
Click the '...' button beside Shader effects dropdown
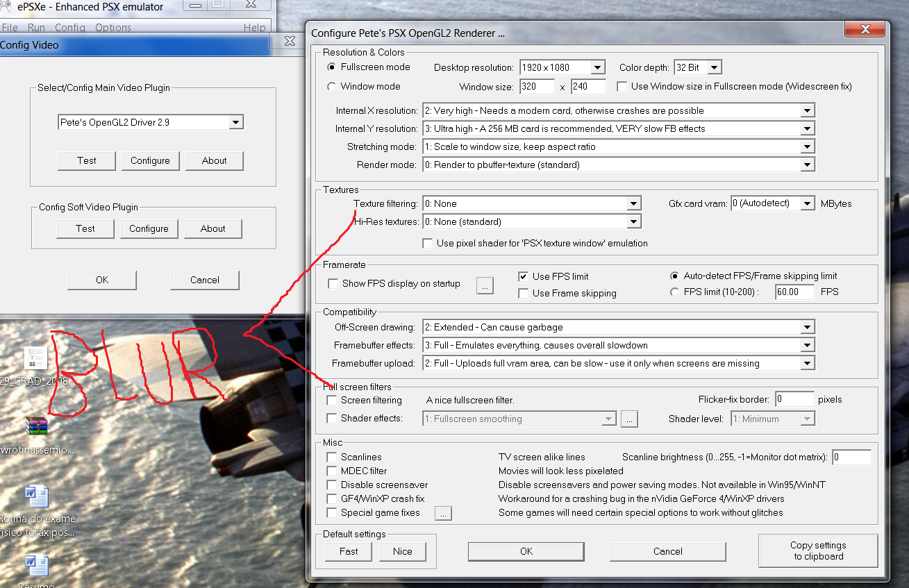[628, 419]
